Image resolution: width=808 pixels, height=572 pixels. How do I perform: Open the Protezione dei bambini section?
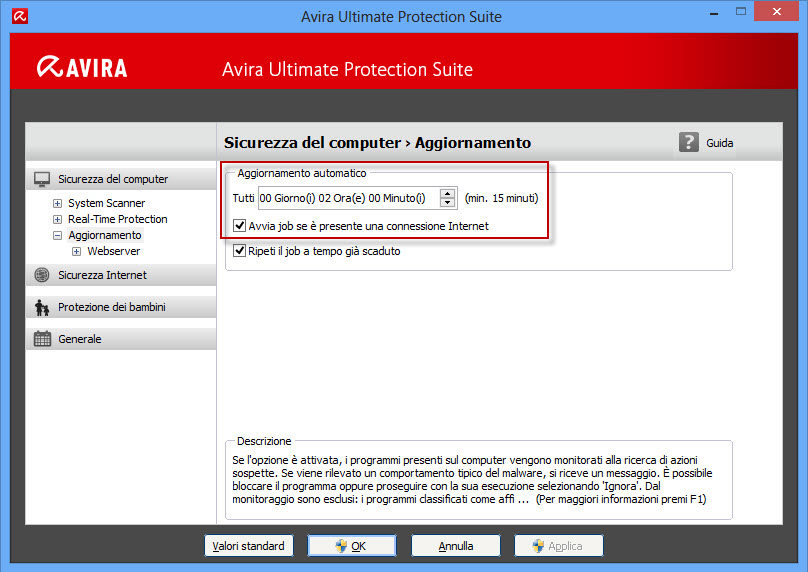tap(121, 307)
